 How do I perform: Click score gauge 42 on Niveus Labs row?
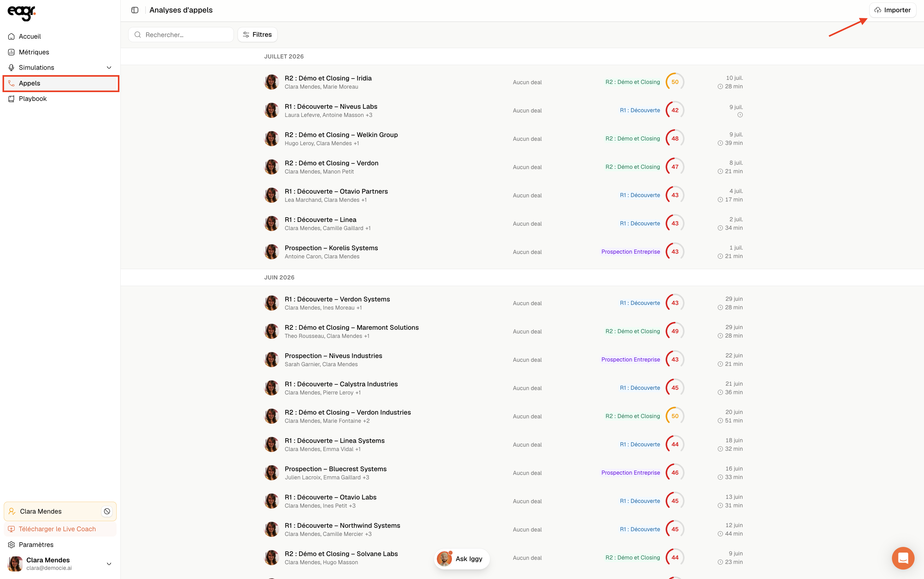point(675,110)
